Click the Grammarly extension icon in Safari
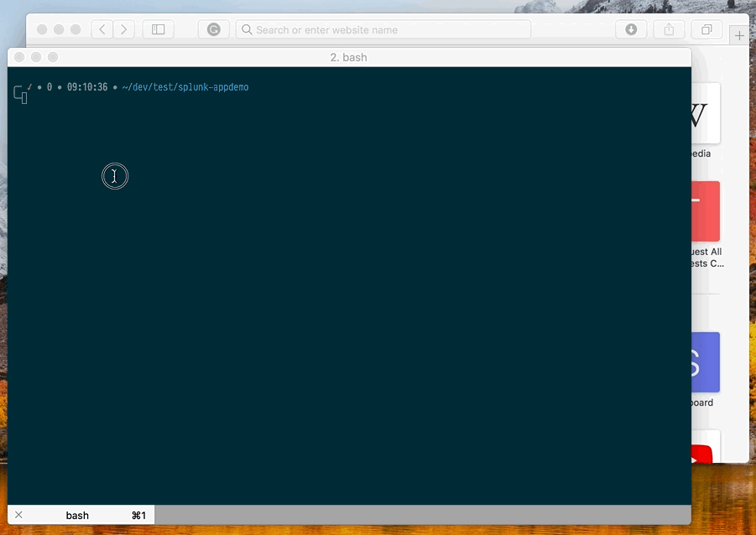This screenshot has width=756, height=535. (214, 29)
